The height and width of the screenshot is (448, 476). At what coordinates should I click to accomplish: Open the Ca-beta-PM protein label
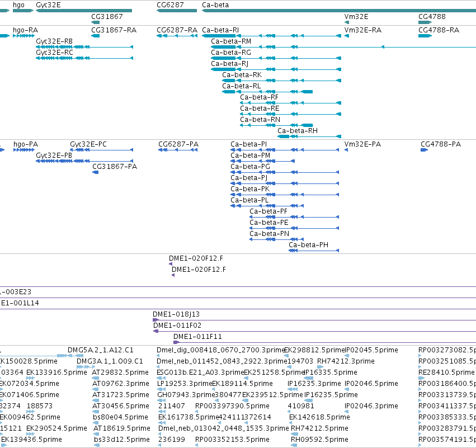(x=250, y=155)
